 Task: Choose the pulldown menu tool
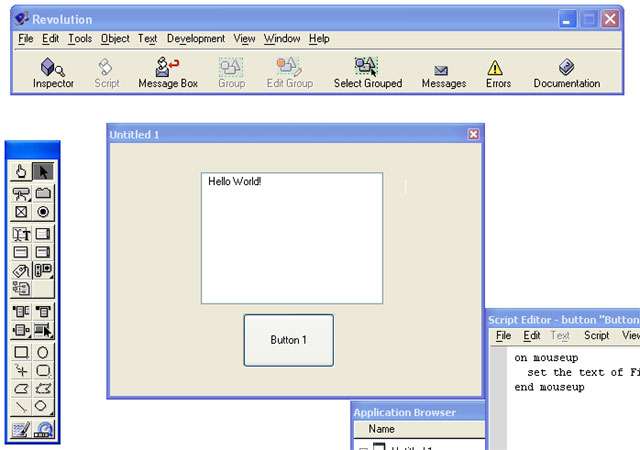(x=21, y=311)
